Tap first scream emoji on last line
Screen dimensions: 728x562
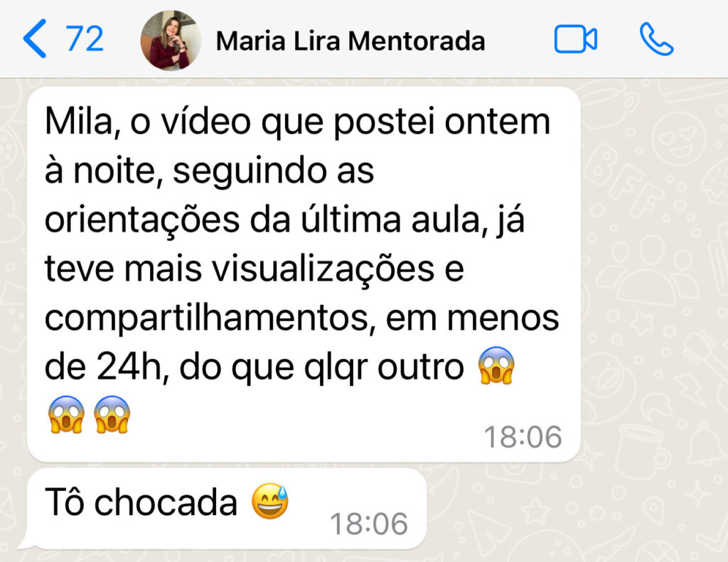(66, 414)
